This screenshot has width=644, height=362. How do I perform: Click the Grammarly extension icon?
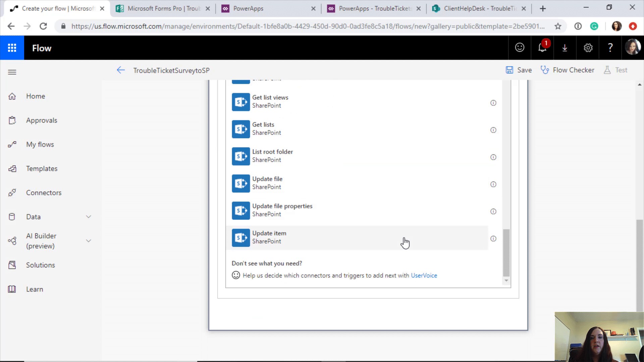594,26
